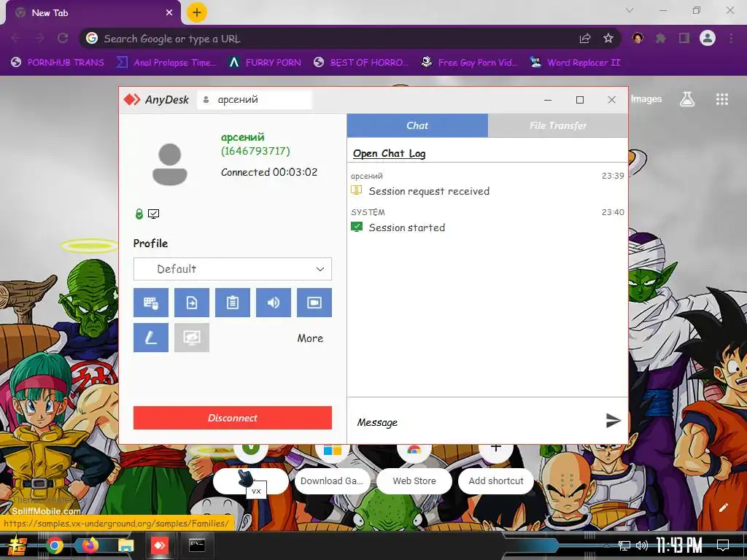Screen dimensions: 747x560
Task: Select the арсений session tab in AnyDesk
Action: [255, 99]
